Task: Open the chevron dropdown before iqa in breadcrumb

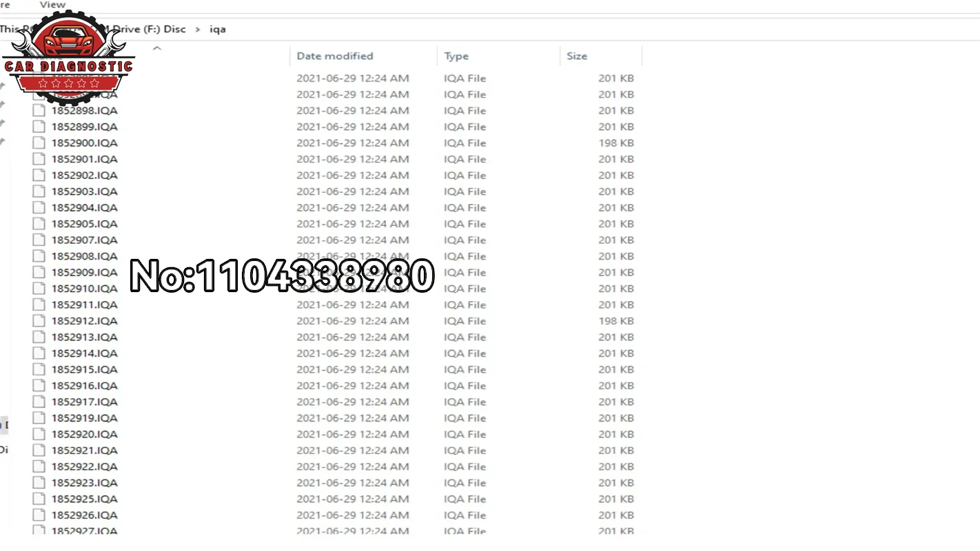Action: tap(198, 29)
